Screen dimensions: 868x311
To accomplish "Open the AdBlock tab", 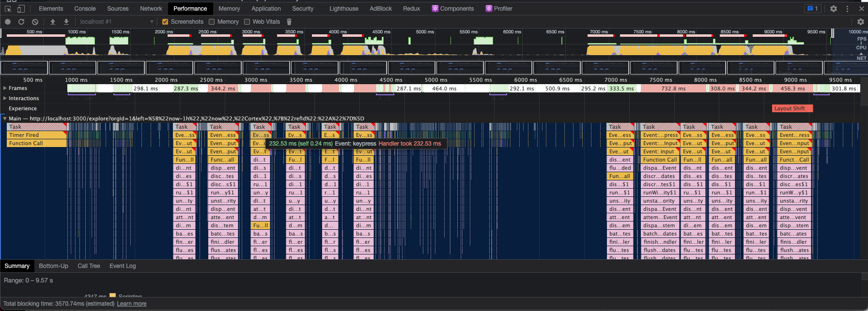I will [x=381, y=9].
